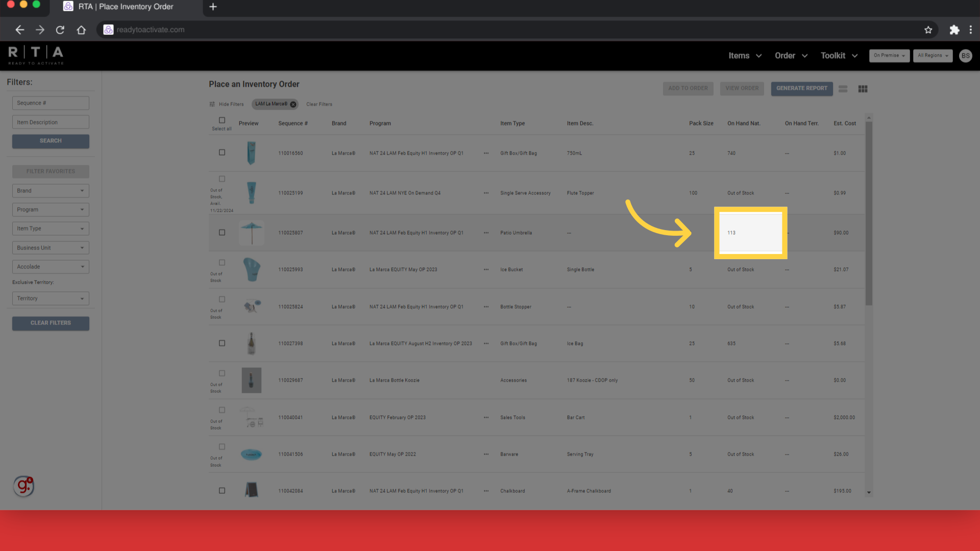
Task: Open ellipsis for program of item 110016560
Action: tap(486, 153)
